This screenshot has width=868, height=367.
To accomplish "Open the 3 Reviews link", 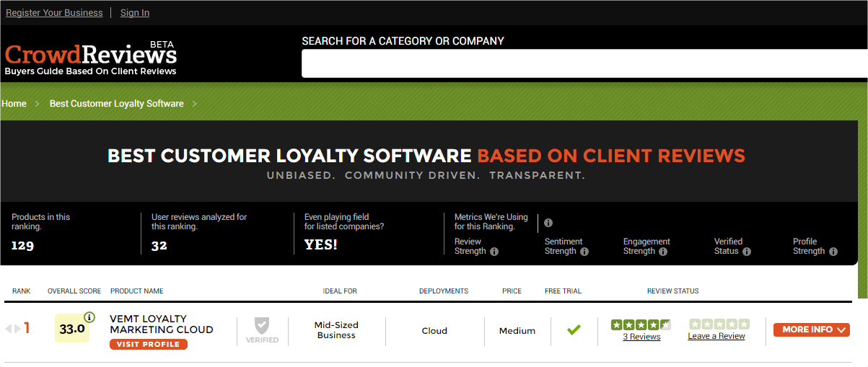I will (641, 337).
